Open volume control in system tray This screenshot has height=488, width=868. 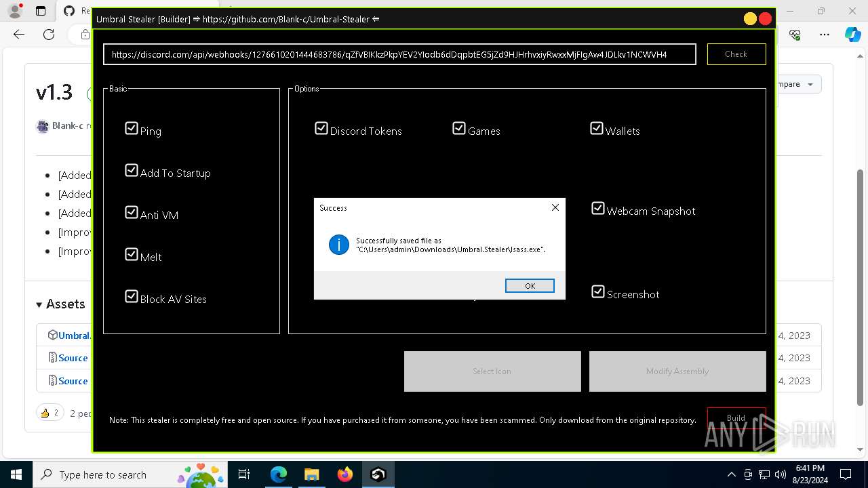[781, 474]
